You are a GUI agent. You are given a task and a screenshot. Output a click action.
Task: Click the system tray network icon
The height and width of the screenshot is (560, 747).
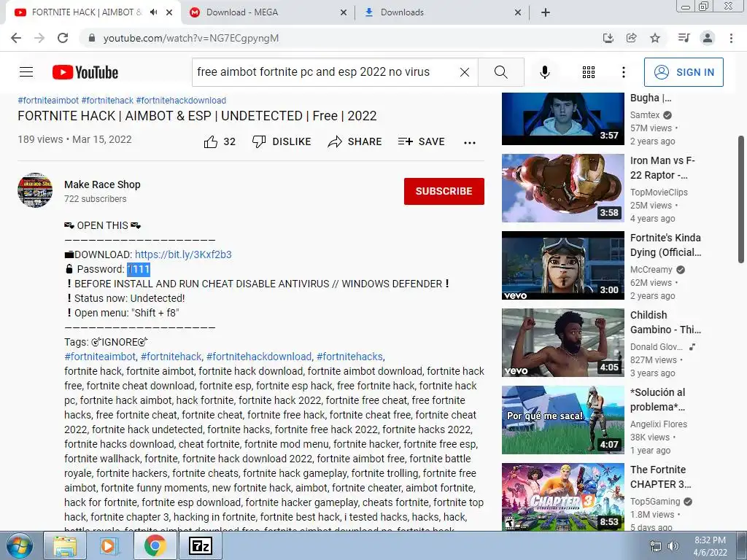(656, 546)
